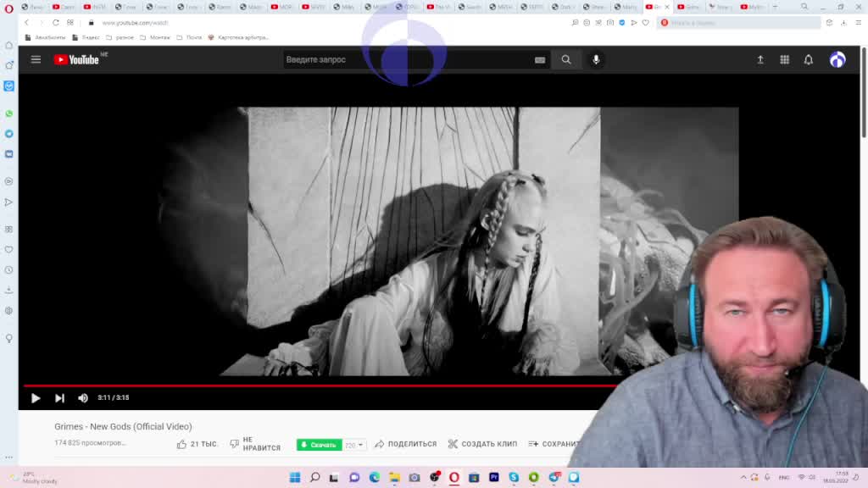Open the Картотека арбитра bookmark
Image resolution: width=868 pixels, height=488 pixels.
(238, 37)
